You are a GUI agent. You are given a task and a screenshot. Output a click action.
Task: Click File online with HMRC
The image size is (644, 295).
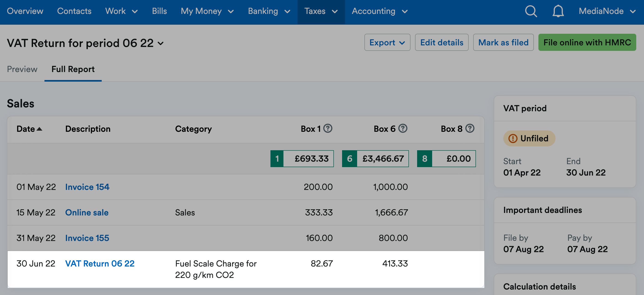coord(587,42)
